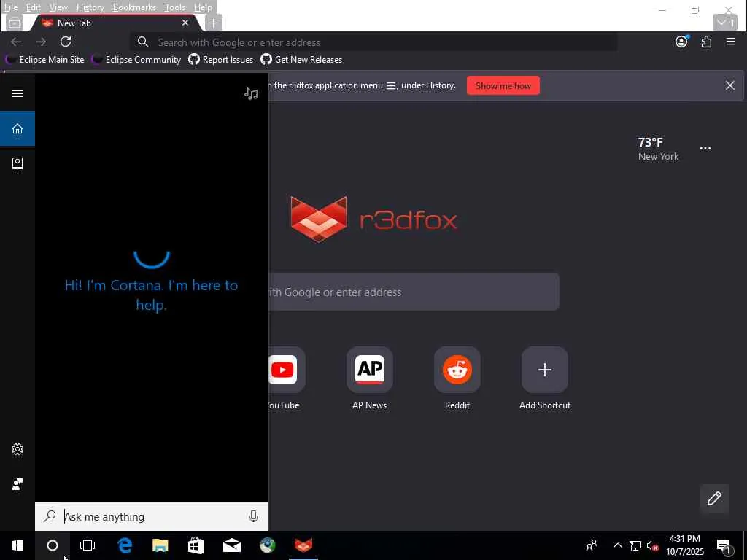Open the View menu

pyautogui.click(x=58, y=7)
